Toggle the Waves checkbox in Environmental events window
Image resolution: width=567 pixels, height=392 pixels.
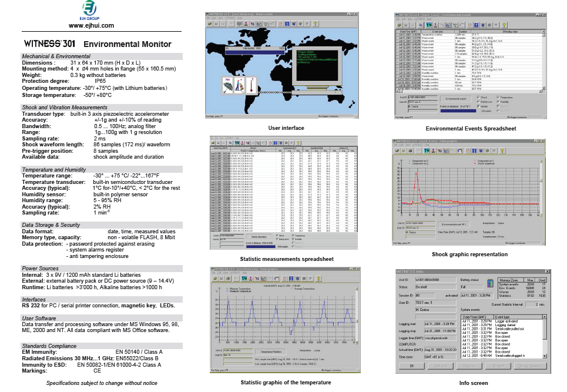[478, 106]
